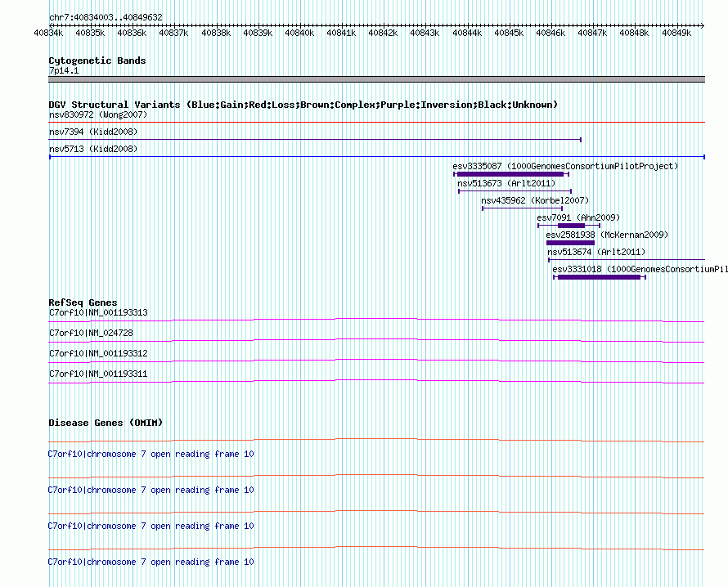
Task: Open C7orf10|NM_001193313 transcript label
Action: point(98,313)
